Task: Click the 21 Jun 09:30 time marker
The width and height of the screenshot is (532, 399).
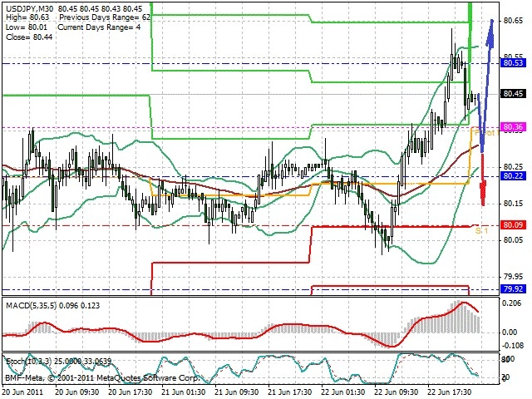Action: (x=237, y=392)
